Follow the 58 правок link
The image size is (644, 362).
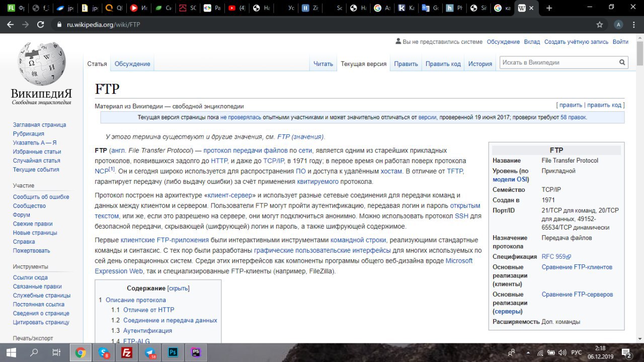click(x=573, y=117)
